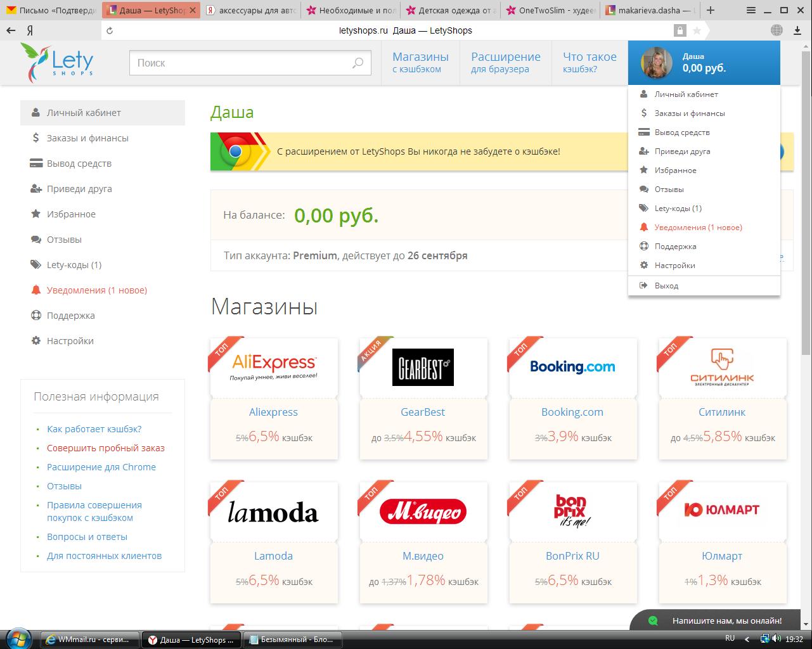This screenshot has width=812, height=649.
Task: Open Приведи друга in the left sidebar
Action: click(103, 189)
